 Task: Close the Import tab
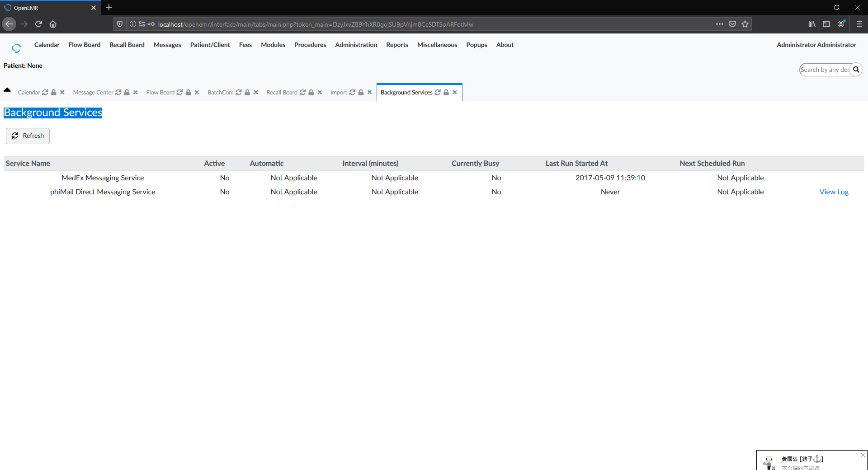[x=369, y=92]
